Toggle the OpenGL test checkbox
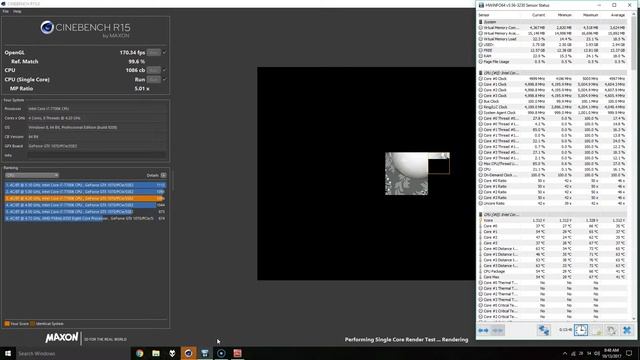The width and height of the screenshot is (640, 360). (x=164, y=52)
